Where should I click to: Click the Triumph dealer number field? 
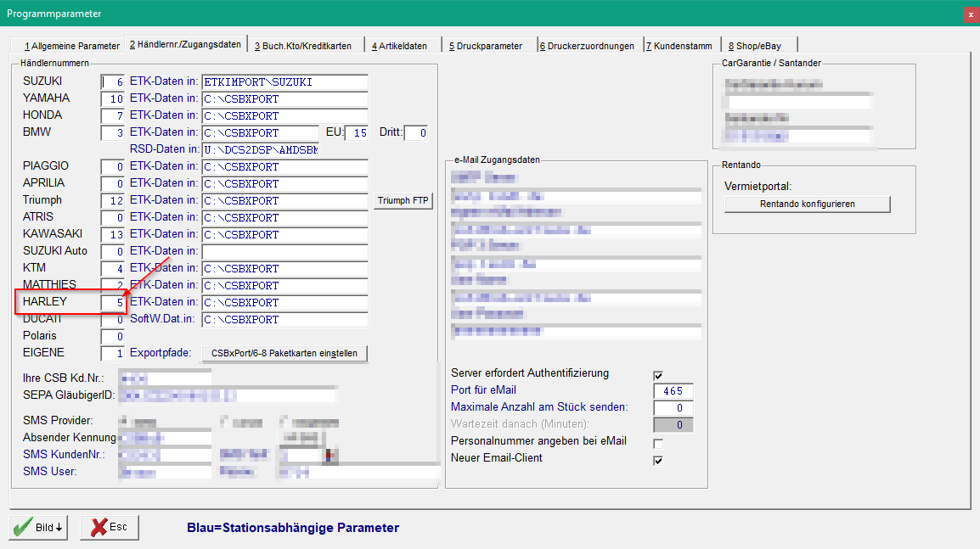(x=112, y=200)
